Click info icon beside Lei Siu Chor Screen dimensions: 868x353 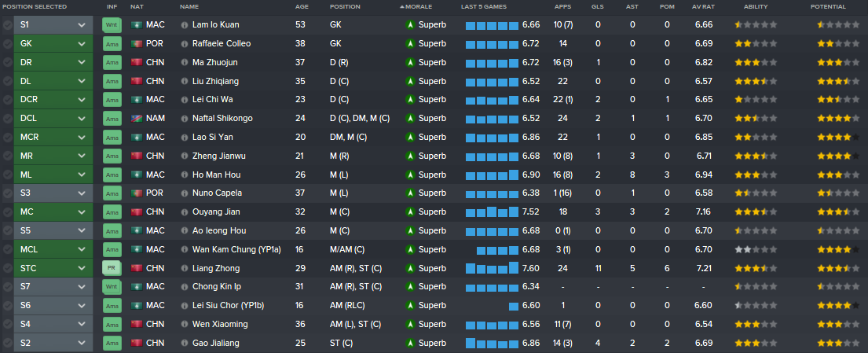185,305
